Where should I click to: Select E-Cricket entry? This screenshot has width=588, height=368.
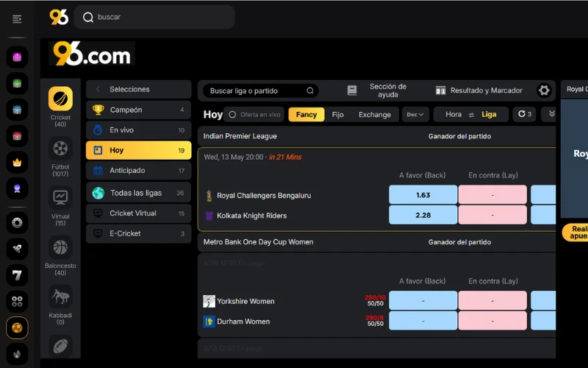coord(139,233)
